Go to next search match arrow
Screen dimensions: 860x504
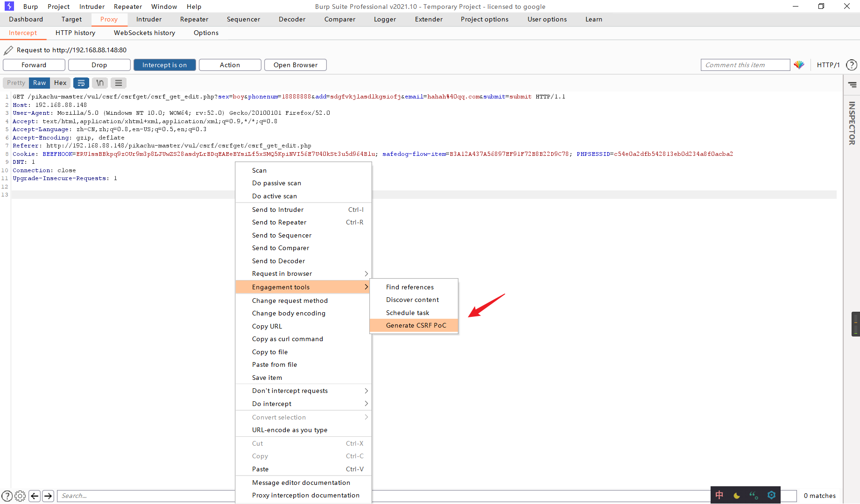(x=48, y=496)
